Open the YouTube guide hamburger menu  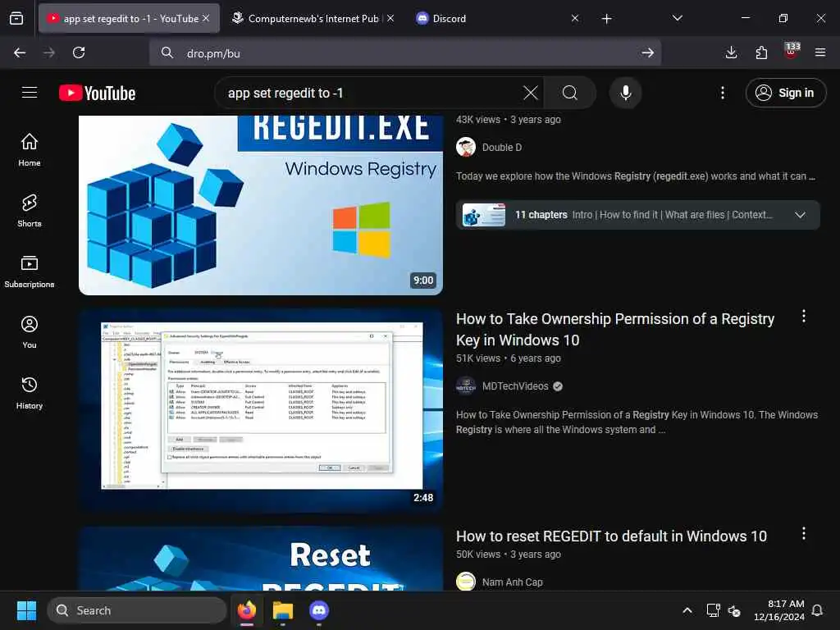[30, 93]
